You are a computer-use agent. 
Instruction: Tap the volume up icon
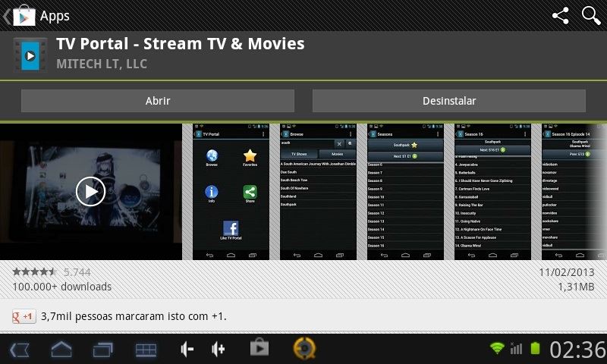tap(218, 350)
